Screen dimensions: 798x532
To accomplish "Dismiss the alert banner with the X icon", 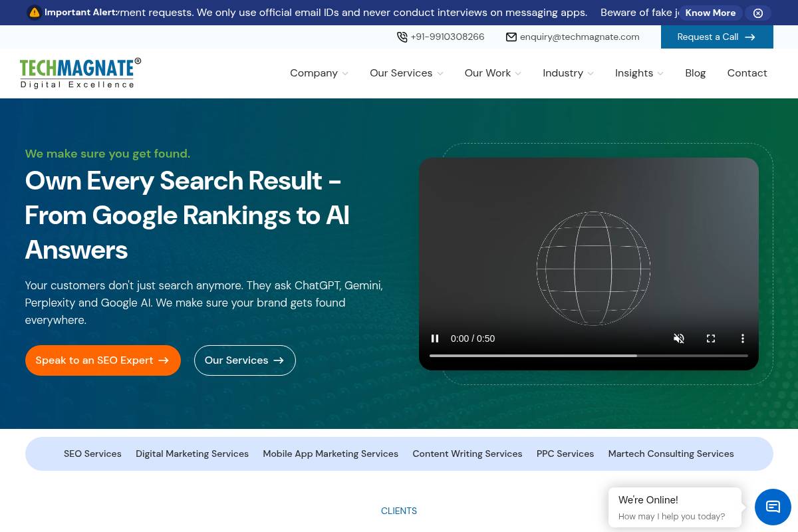I will click(x=758, y=13).
